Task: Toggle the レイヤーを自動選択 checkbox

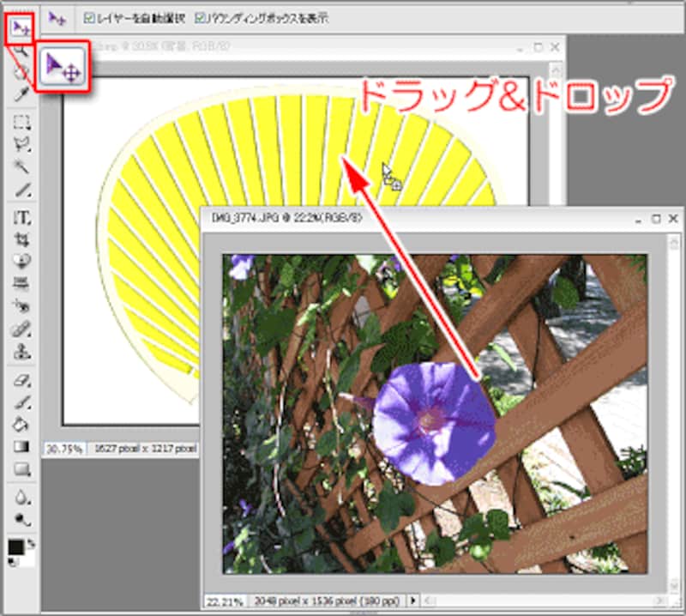Action: tap(90, 17)
